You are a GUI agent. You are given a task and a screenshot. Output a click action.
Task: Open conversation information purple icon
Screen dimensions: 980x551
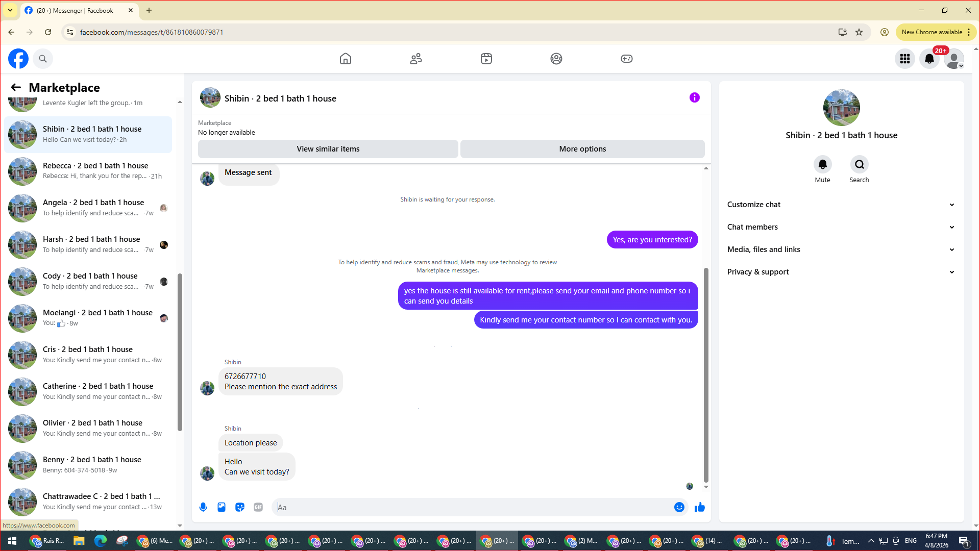[x=694, y=97]
